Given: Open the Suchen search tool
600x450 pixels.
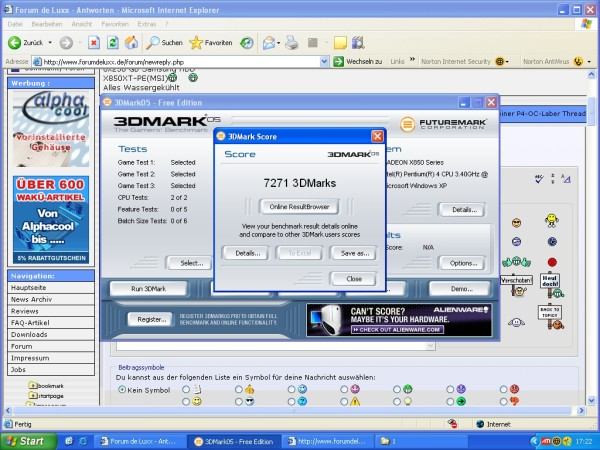Looking at the screenshot, I should pyautogui.click(x=164, y=42).
